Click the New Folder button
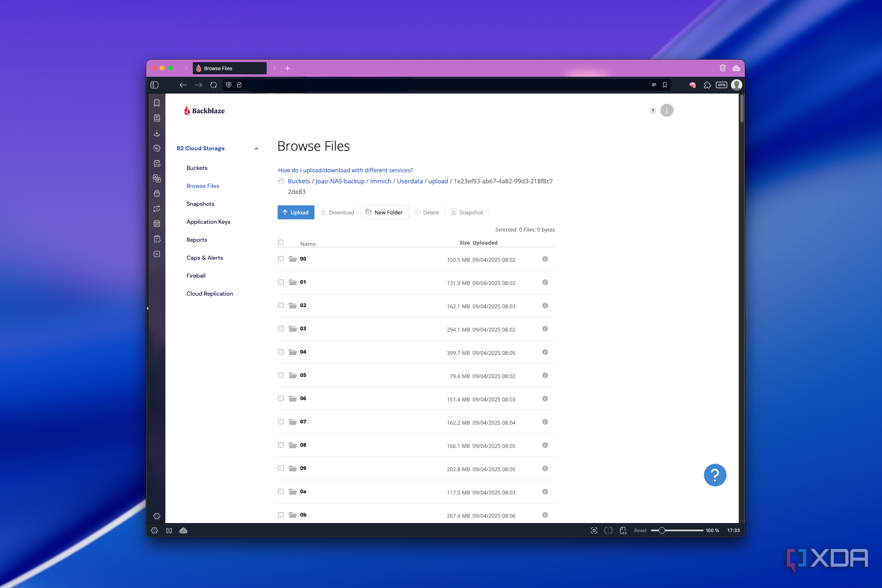882x588 pixels. 384,212
